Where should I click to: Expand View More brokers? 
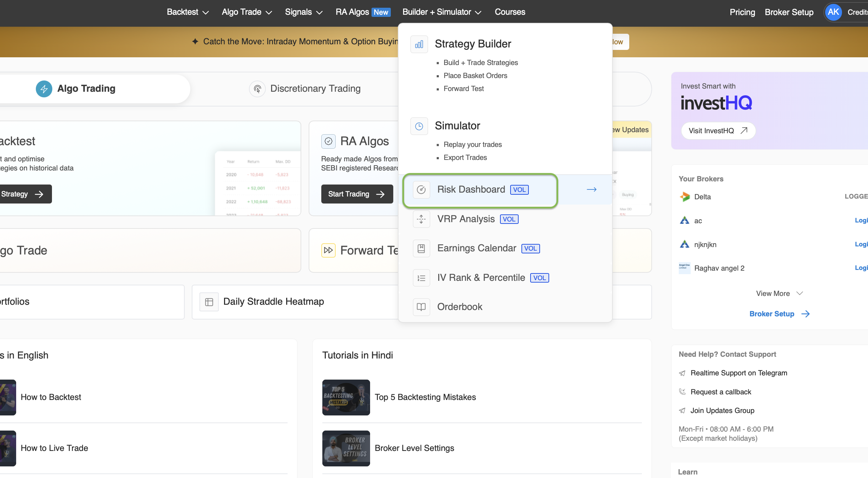pyautogui.click(x=779, y=293)
